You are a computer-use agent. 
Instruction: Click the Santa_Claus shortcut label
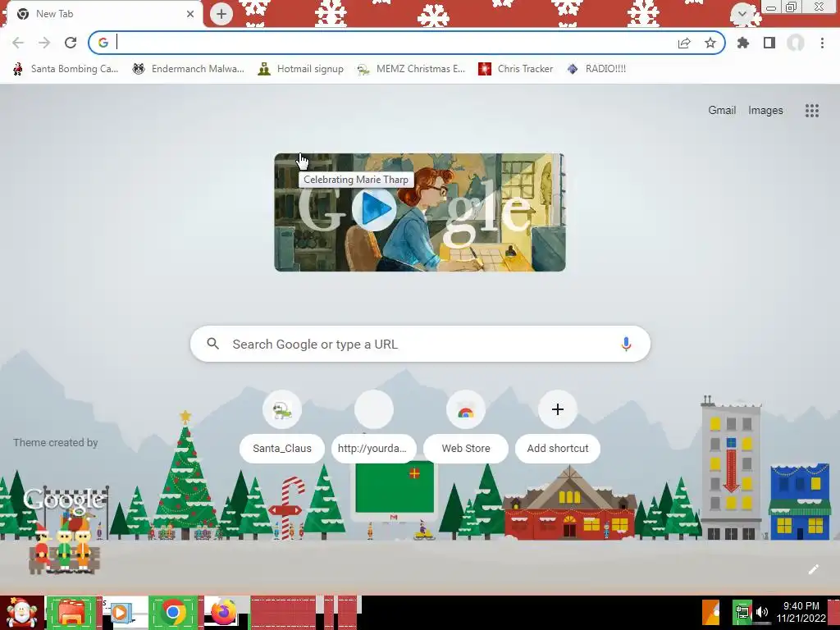282,449
